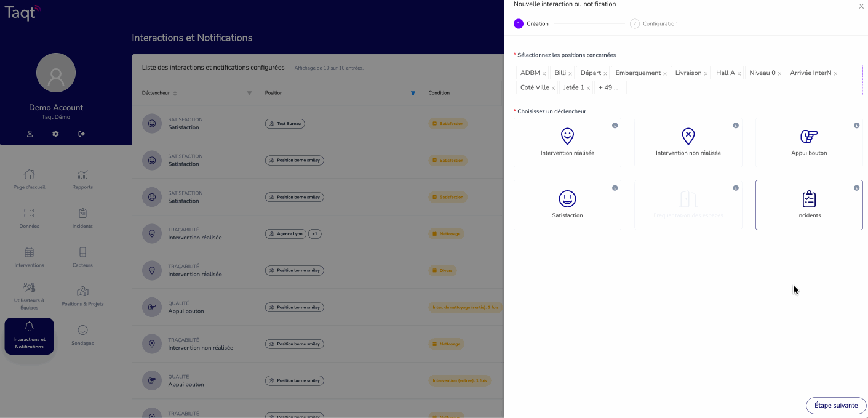Remove the Billi position tag
Image resolution: width=868 pixels, height=418 pixels.
point(570,74)
